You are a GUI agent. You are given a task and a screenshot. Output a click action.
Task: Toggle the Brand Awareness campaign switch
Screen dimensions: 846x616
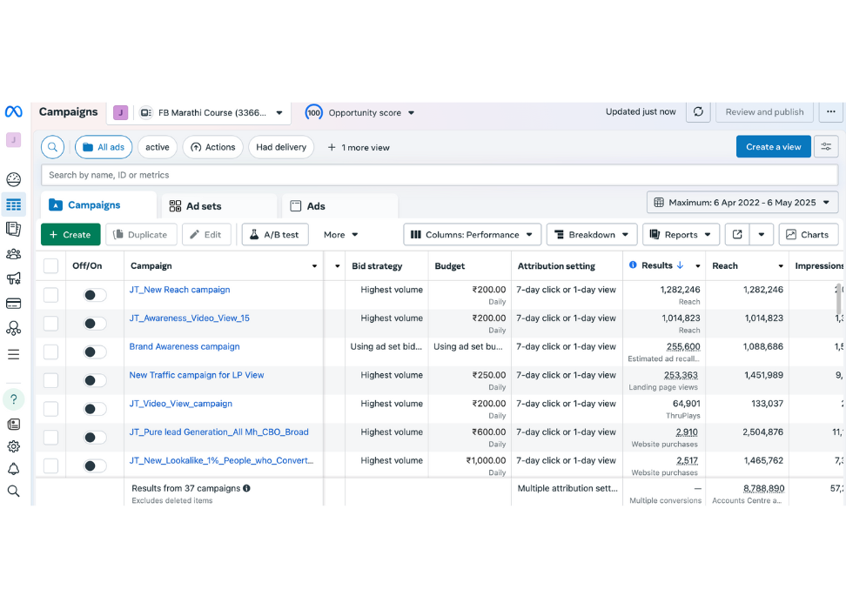(94, 352)
